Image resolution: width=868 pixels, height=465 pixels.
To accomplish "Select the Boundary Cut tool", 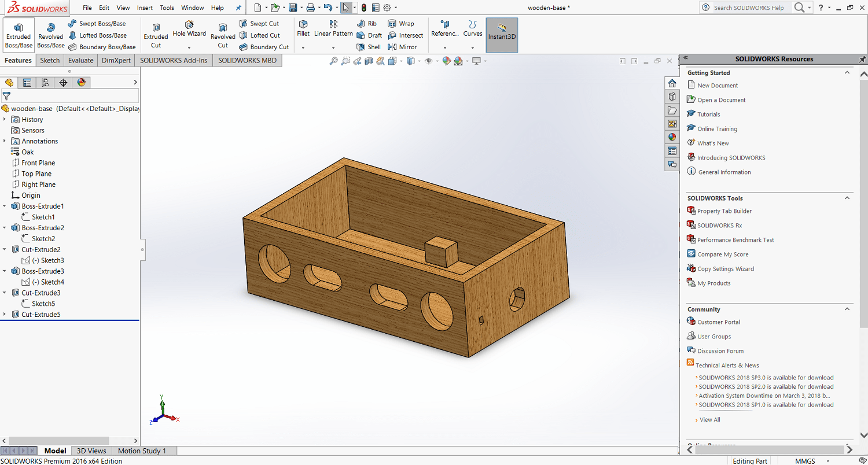I will coord(264,47).
